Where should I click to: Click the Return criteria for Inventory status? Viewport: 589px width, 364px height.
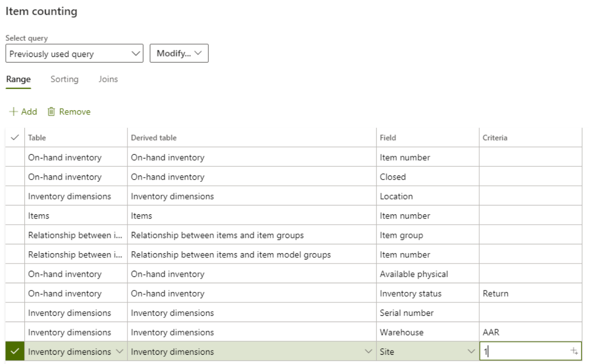pyautogui.click(x=495, y=294)
